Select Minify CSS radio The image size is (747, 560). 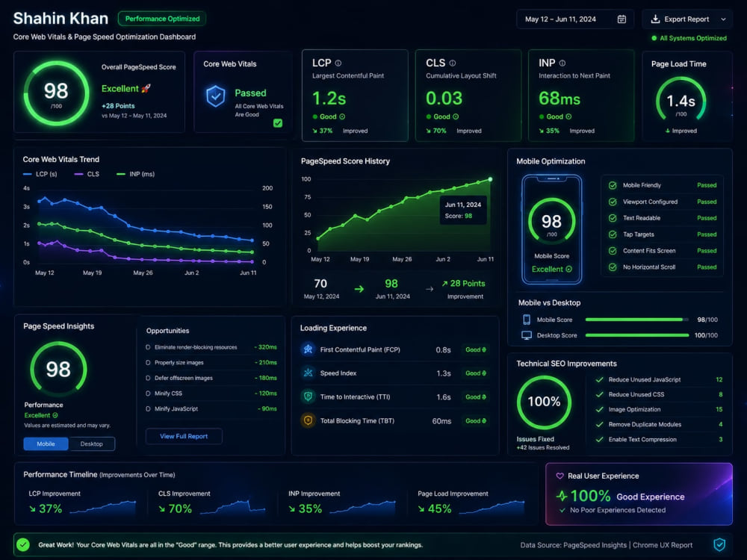pos(148,393)
